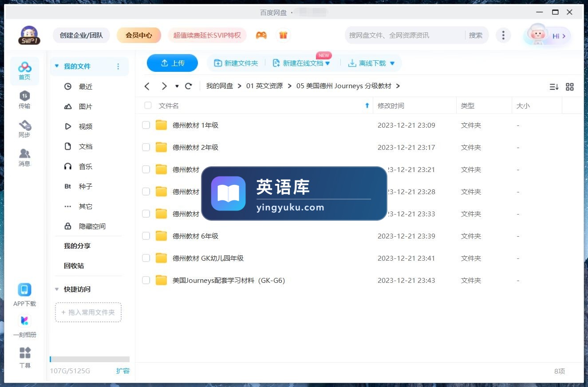This screenshot has height=387, width=588.
Task: Click the storage usage progress bar
Action: [x=90, y=359]
